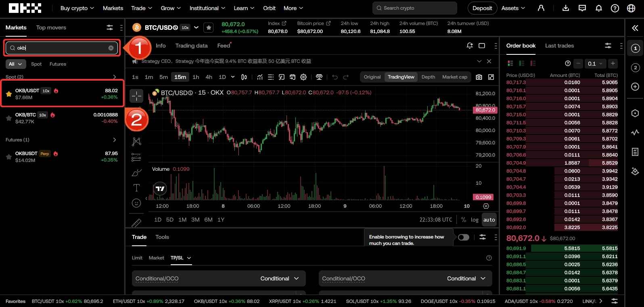Open order book 0.1 precision dropdown
The width and height of the screenshot is (644, 307).
click(x=595, y=63)
